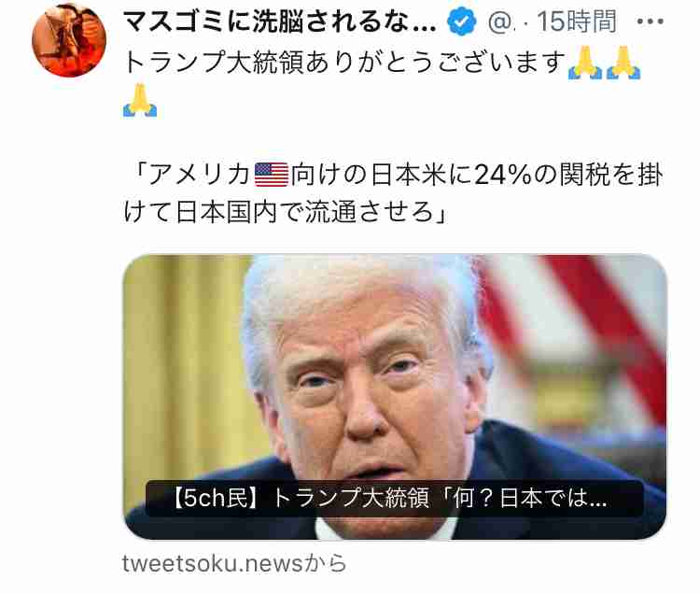
Task: Open the tweetsoku.news source link
Action: (x=213, y=563)
